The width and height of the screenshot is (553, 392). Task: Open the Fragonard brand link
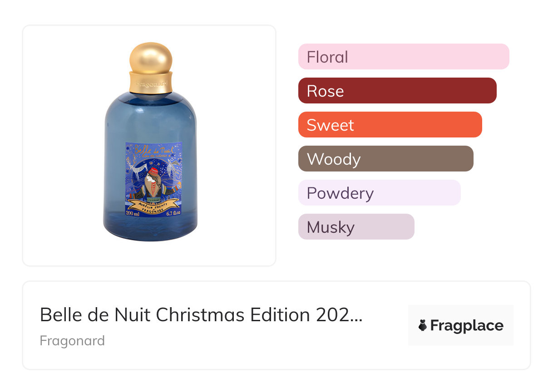point(72,341)
